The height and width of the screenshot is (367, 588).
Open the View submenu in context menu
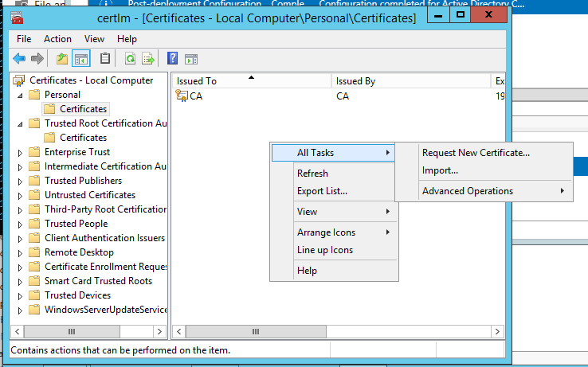point(334,212)
